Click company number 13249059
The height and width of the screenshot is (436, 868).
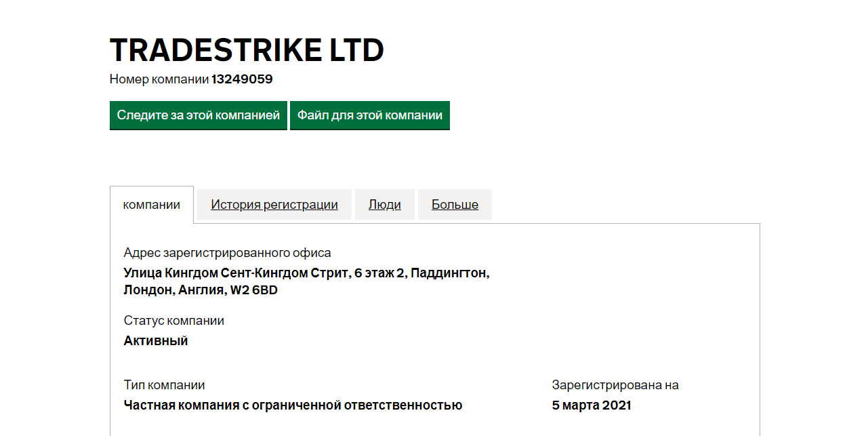pos(242,79)
